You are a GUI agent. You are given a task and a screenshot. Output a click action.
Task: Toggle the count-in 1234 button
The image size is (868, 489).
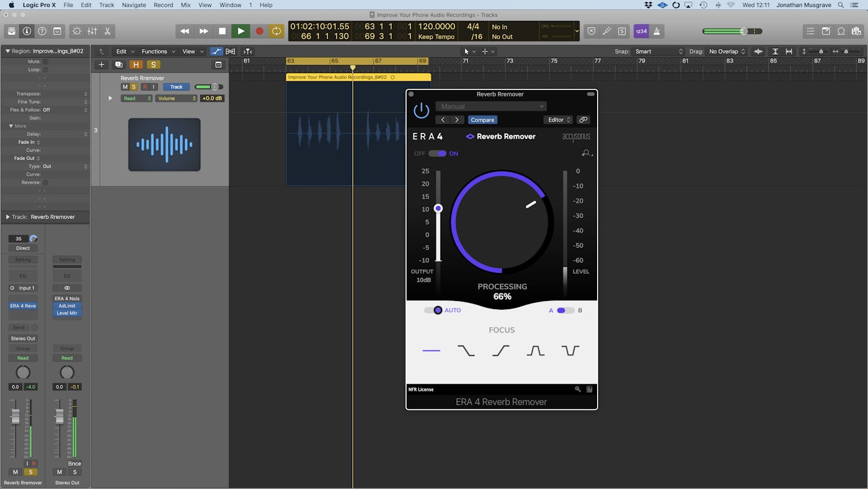point(641,31)
